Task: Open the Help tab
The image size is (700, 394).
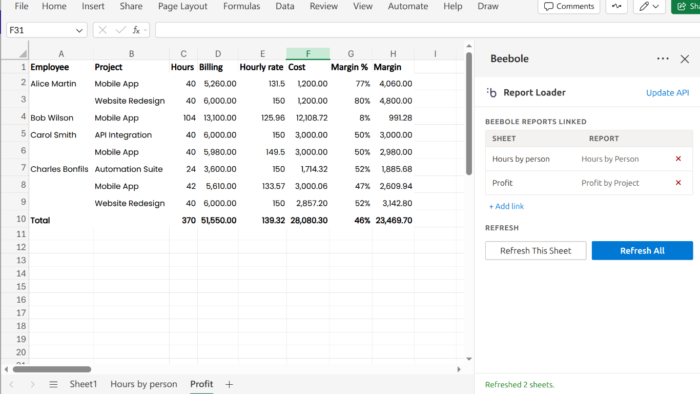Action: (x=453, y=6)
